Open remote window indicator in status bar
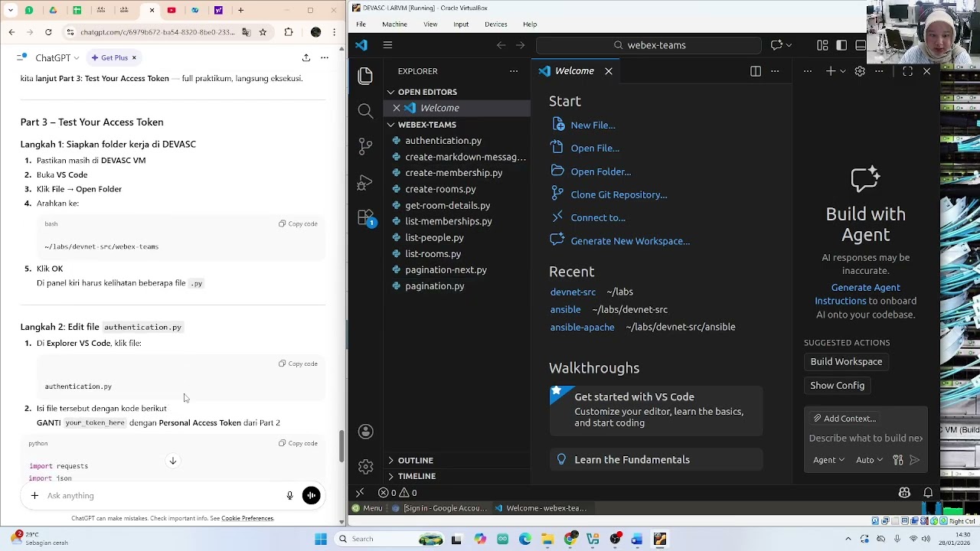Image resolution: width=980 pixels, height=551 pixels. (x=360, y=493)
